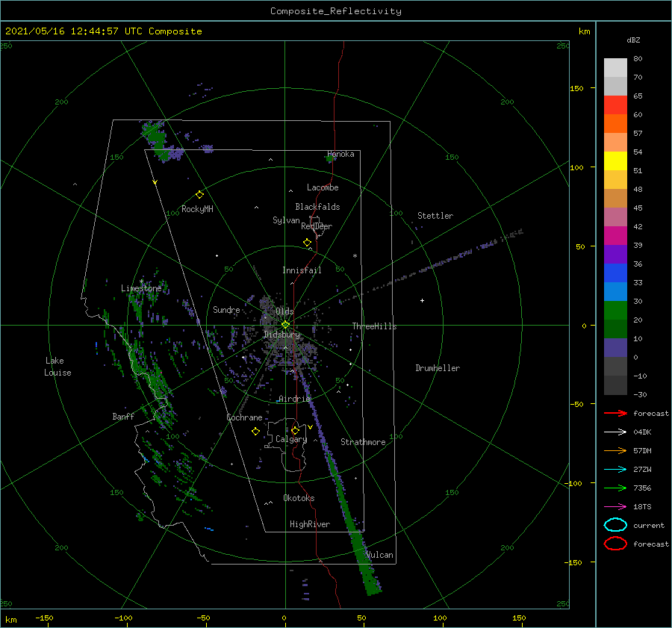672x628 pixels.
Task: Click the cyan current oval icon
Action: 615,525
